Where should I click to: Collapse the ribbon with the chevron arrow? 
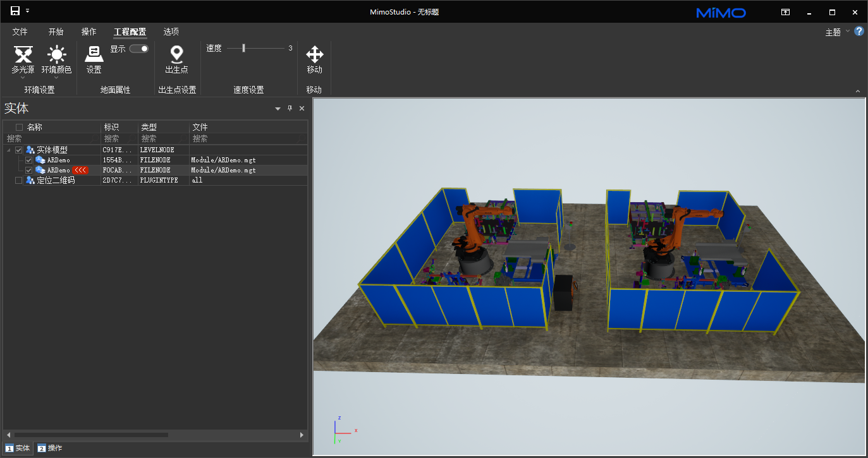pos(858,92)
